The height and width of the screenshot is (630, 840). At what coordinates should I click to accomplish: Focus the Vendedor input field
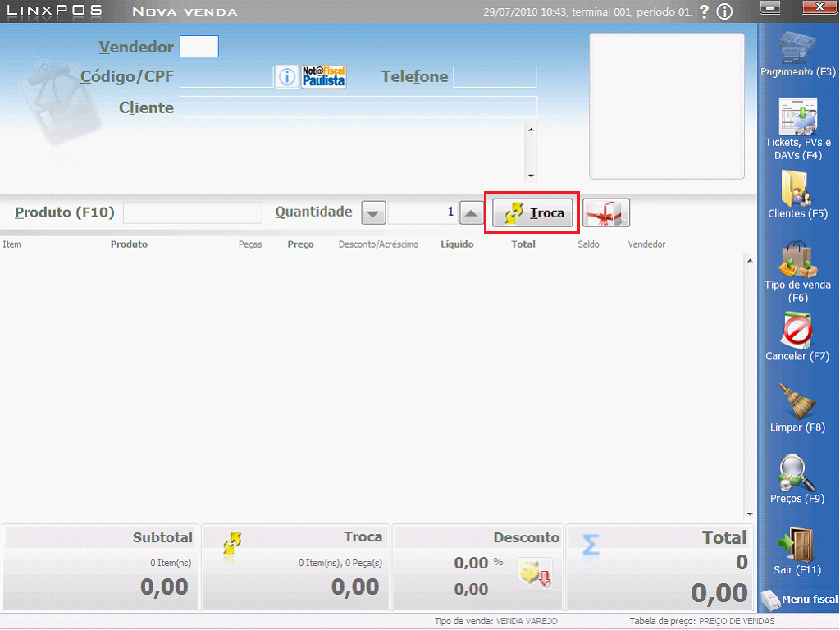pyautogui.click(x=199, y=47)
